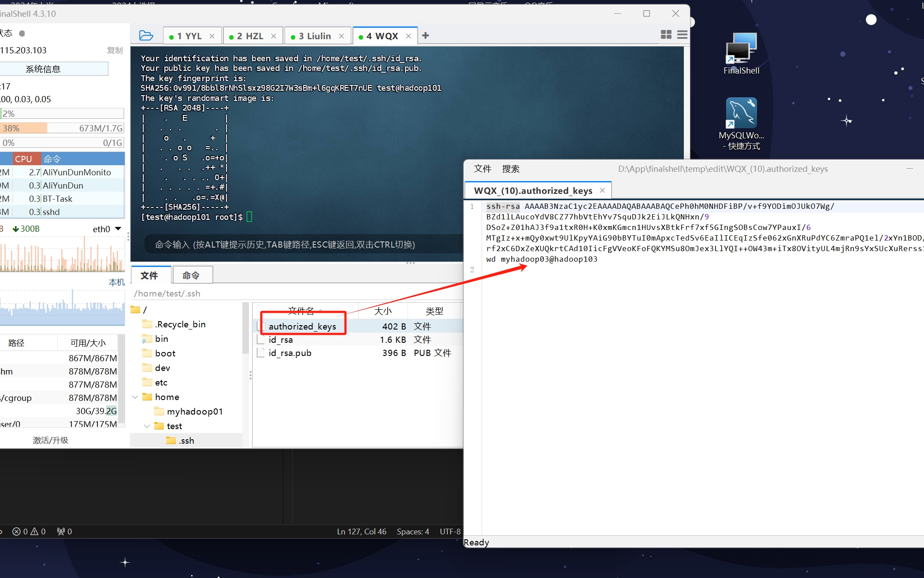Switch to the 命令 panel tab
Screen dimensions: 924x578
tap(193, 275)
